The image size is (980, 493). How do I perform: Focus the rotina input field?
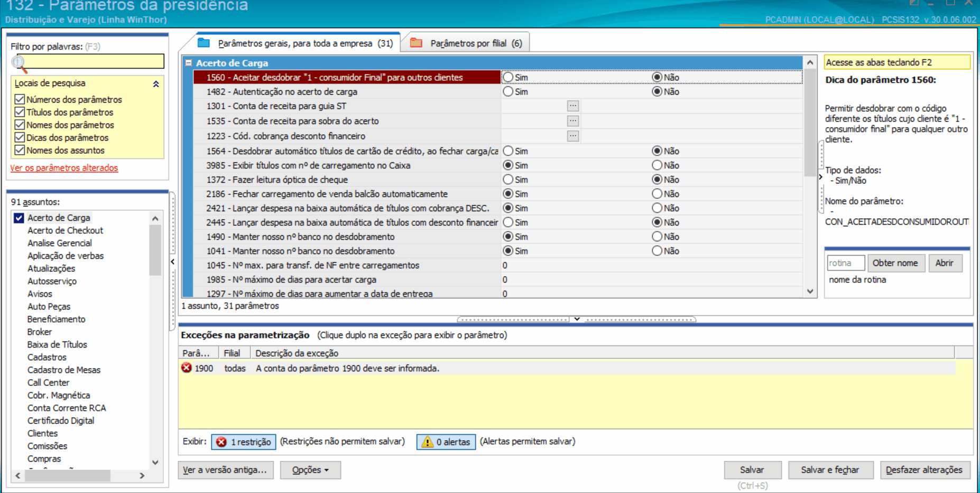[x=846, y=263]
